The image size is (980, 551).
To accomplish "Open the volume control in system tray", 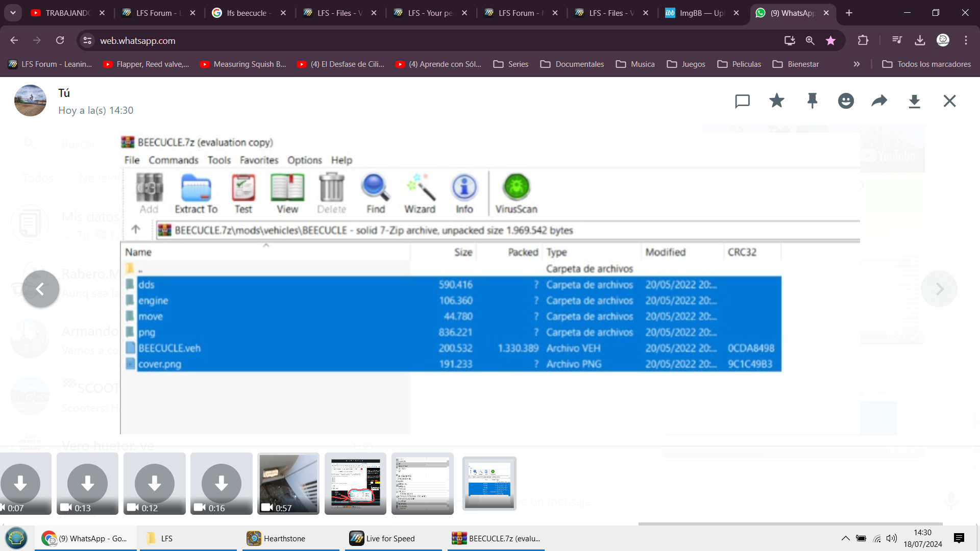I will pyautogui.click(x=892, y=538).
